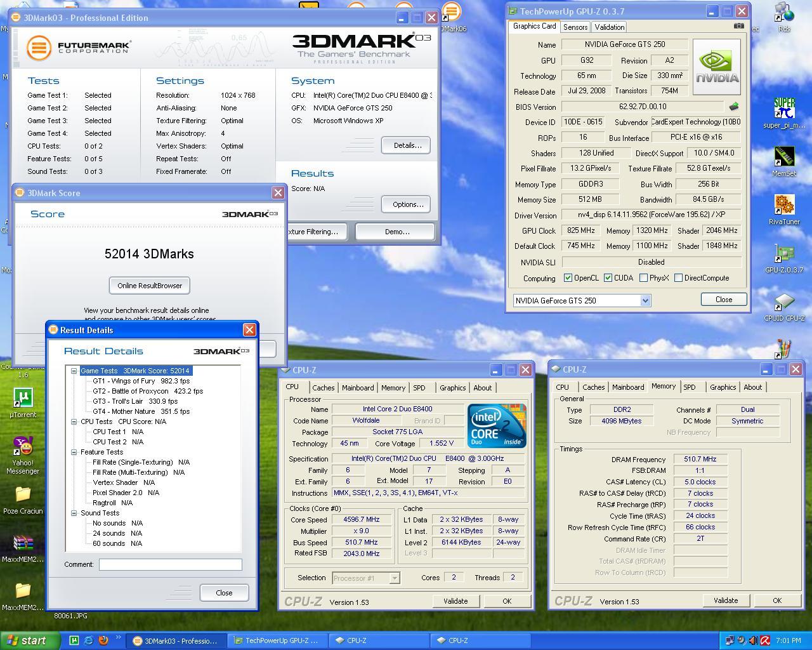
Task: Open the MaxxMEM2 folder icon on desktop
Action: [23, 596]
